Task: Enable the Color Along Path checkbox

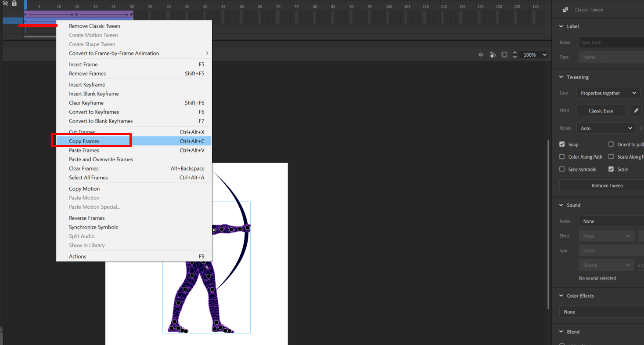Action: tap(562, 156)
